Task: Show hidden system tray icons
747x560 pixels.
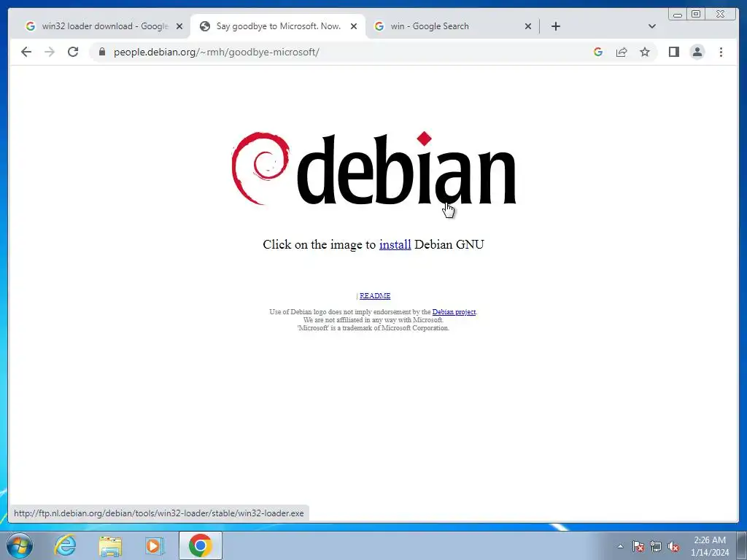Action: point(620,546)
